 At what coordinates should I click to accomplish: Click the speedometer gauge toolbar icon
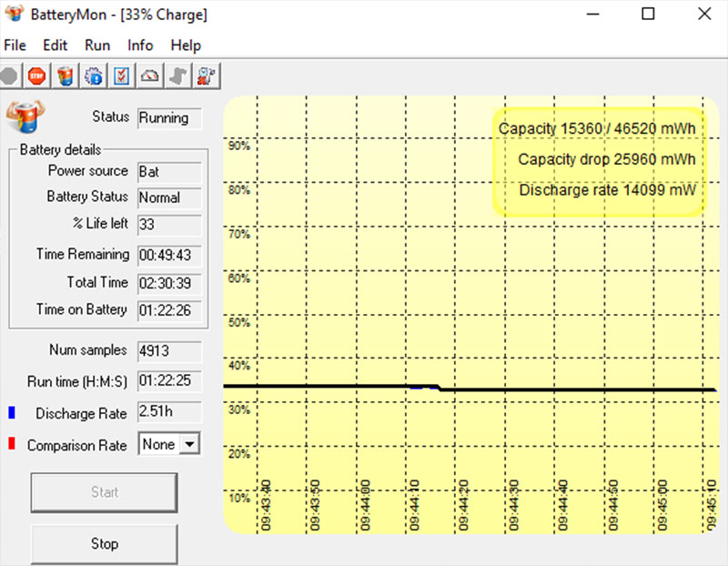[x=150, y=76]
